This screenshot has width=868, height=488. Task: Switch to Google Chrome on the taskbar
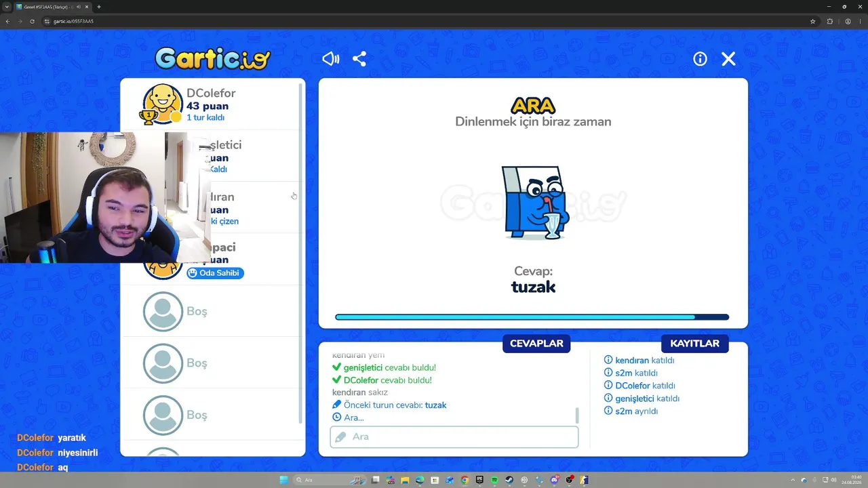tap(465, 480)
